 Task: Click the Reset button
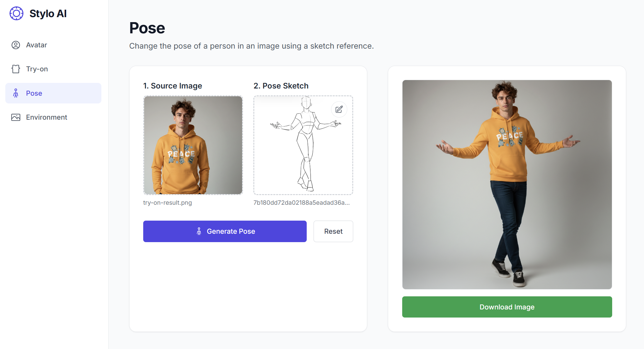coord(333,231)
